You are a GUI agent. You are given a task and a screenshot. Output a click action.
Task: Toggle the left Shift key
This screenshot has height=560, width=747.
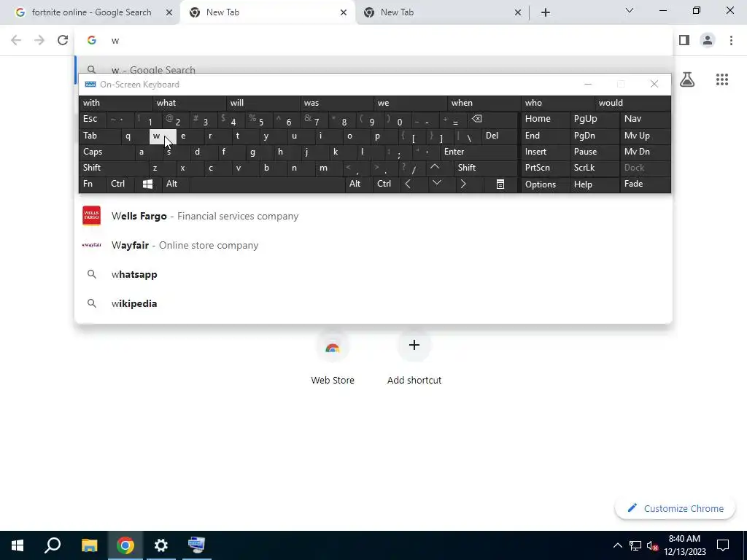(113, 168)
